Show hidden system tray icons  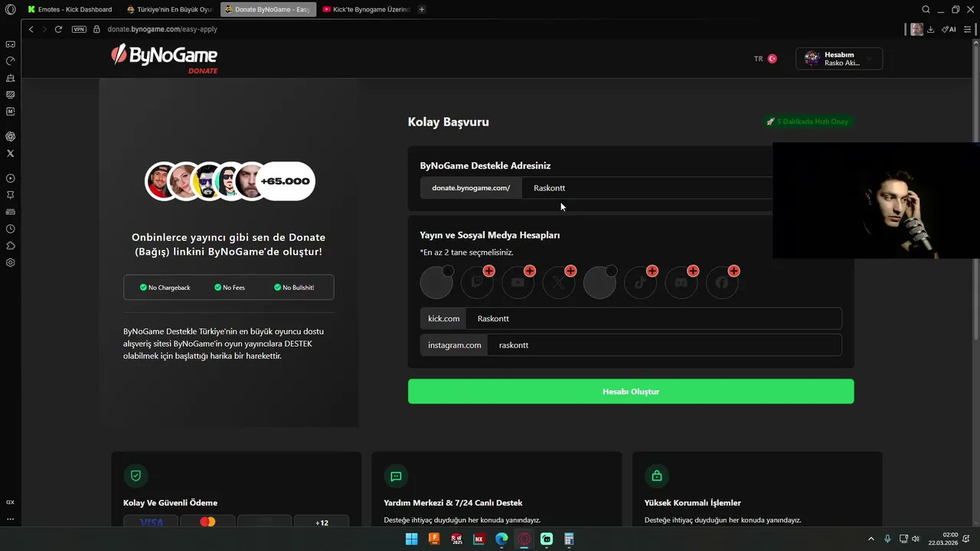(x=871, y=539)
